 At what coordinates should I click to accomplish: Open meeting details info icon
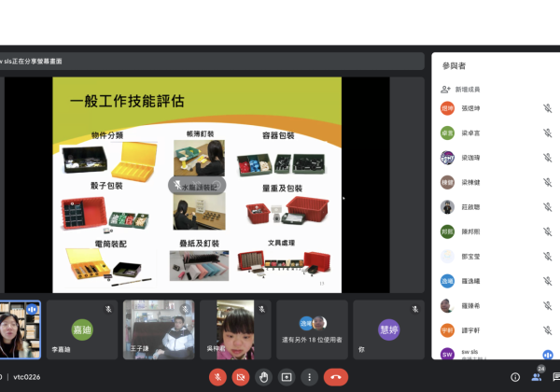click(x=515, y=377)
